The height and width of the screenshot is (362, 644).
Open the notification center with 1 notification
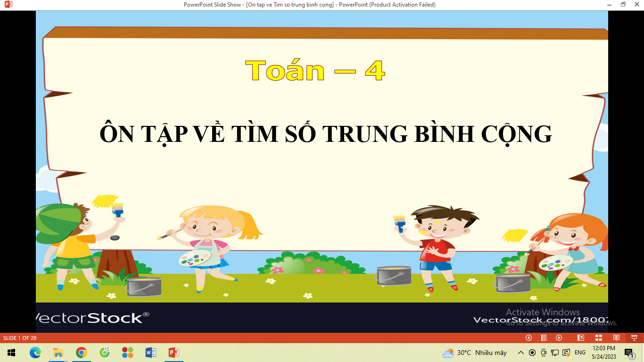pyautogui.click(x=629, y=353)
